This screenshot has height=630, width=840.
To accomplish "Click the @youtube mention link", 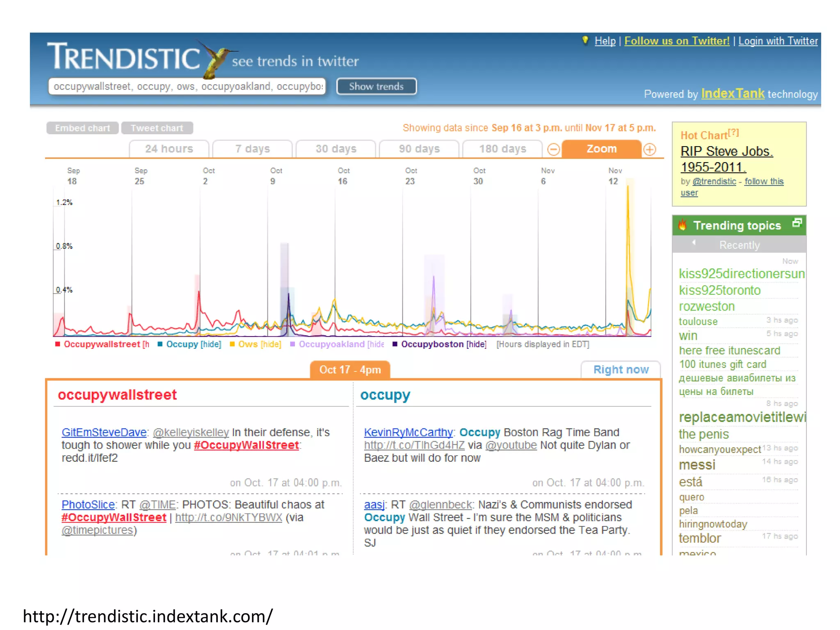I will [x=511, y=445].
